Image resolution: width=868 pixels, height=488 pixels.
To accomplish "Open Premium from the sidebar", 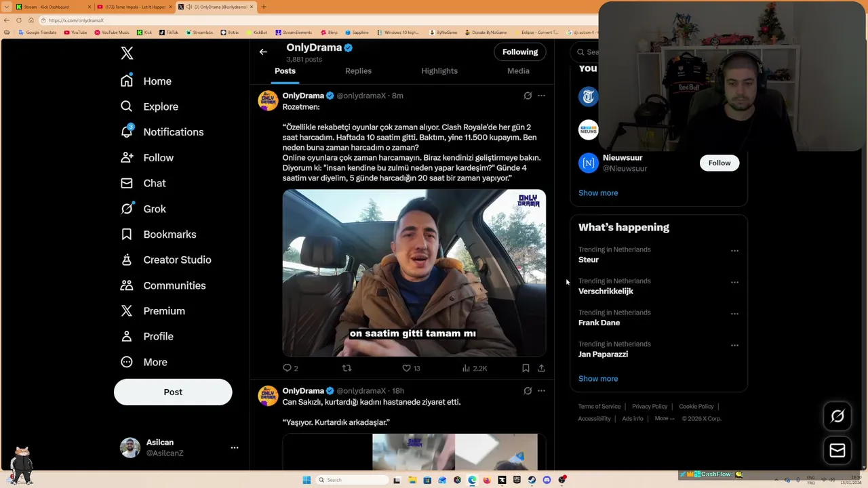I will click(x=153, y=311).
